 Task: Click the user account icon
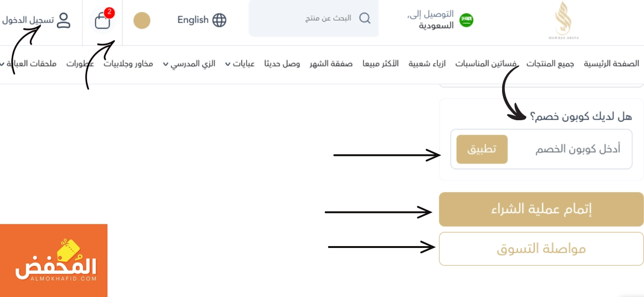point(63,20)
